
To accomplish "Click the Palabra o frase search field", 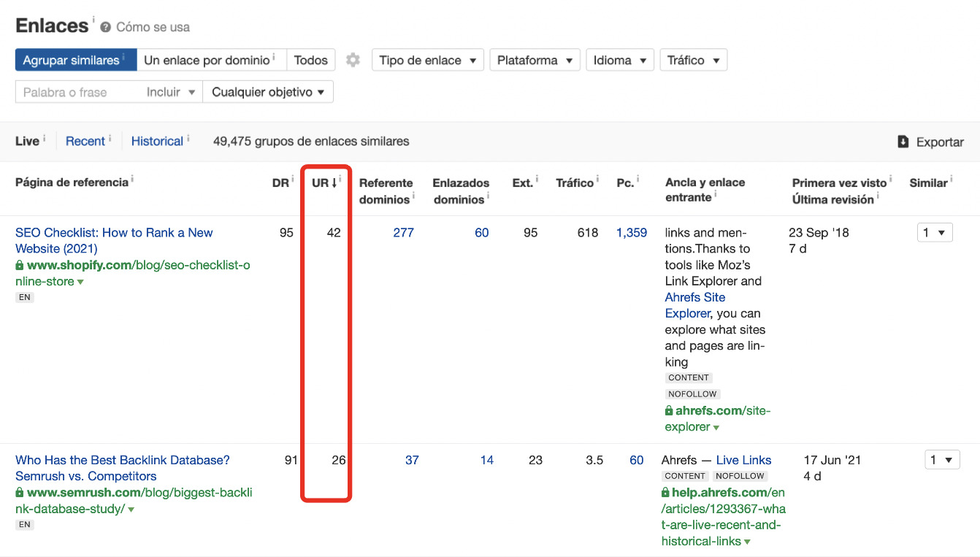I will 77,92.
